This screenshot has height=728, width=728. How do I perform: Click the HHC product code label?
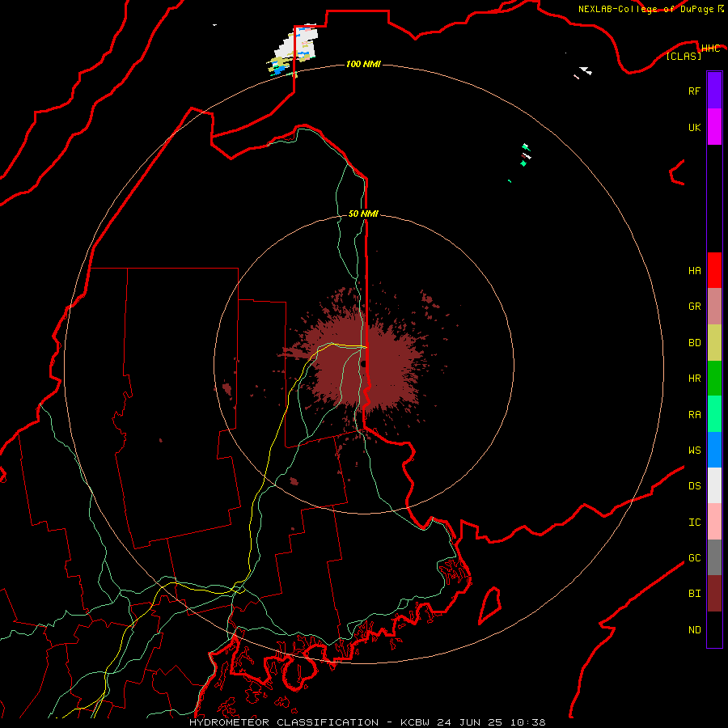coord(710,49)
